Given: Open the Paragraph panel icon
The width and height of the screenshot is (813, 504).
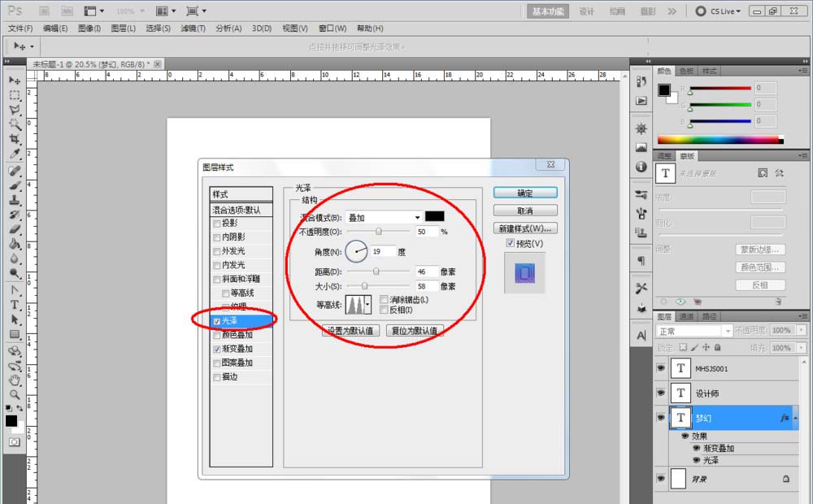Looking at the screenshot, I should pyautogui.click(x=641, y=260).
